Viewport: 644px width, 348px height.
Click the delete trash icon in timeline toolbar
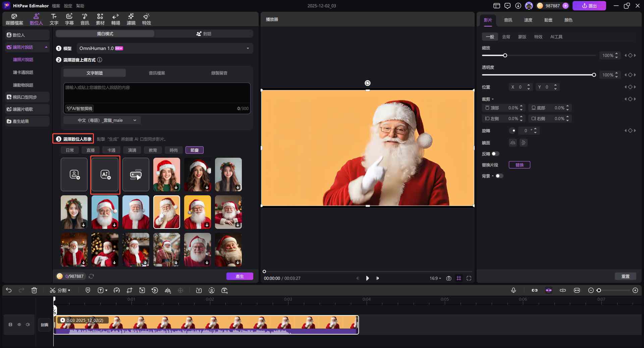(34, 290)
